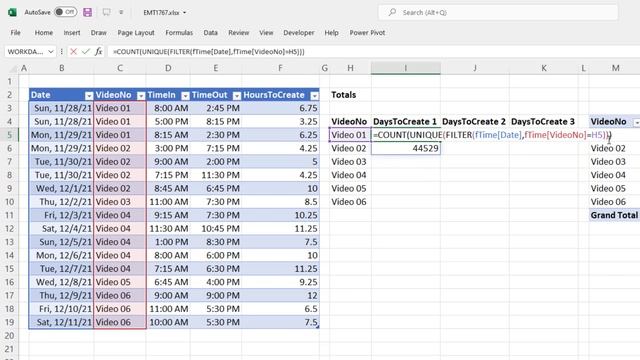The image size is (640, 360).
Task: Click the three-dot handle beside Name Box
Action: 62,52
